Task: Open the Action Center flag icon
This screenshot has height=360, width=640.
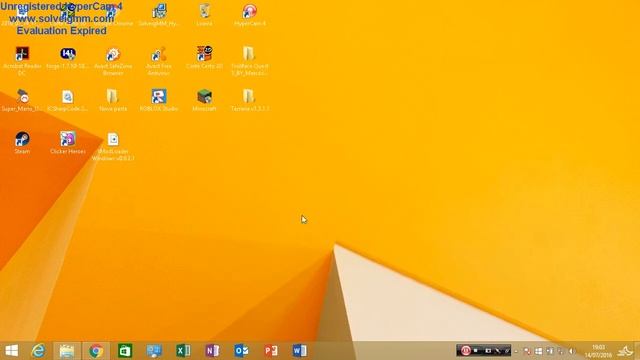Action: coord(527,351)
